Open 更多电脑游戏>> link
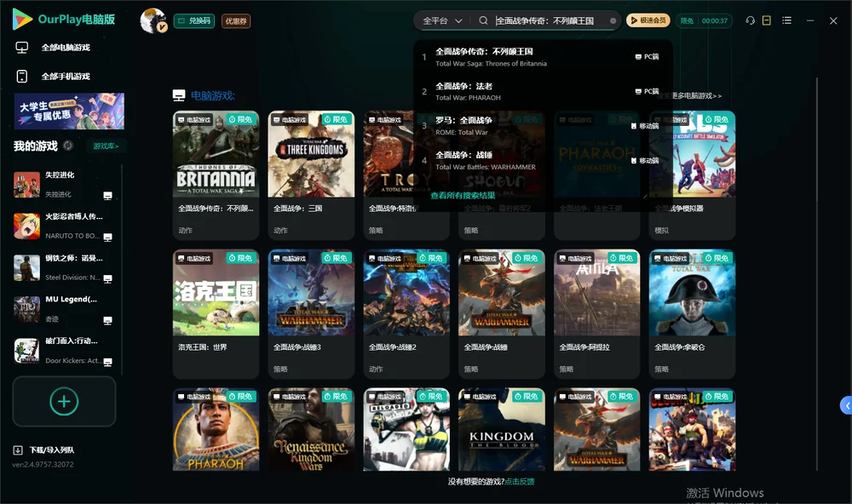The height and width of the screenshot is (504, 852). 697,95
